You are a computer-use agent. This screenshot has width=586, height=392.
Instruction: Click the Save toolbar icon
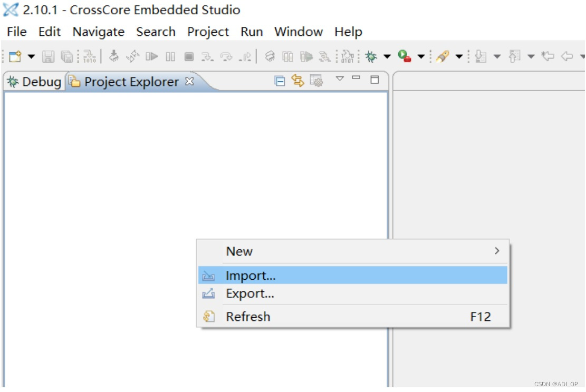[48, 56]
